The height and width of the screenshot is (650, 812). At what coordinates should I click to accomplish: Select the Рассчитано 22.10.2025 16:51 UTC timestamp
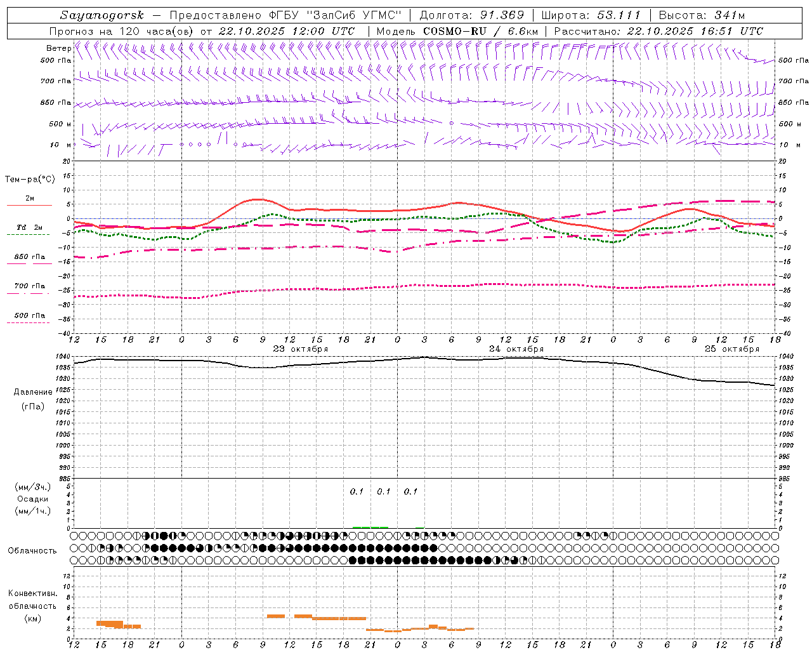[x=658, y=31]
